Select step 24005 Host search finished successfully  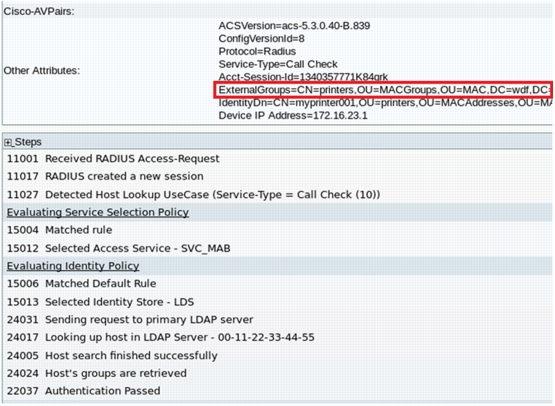click(x=112, y=356)
